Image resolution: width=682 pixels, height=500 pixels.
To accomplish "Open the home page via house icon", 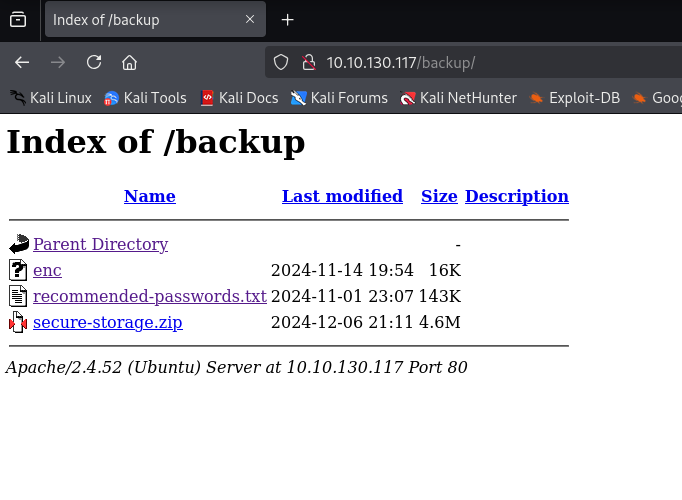I will pyautogui.click(x=129, y=63).
